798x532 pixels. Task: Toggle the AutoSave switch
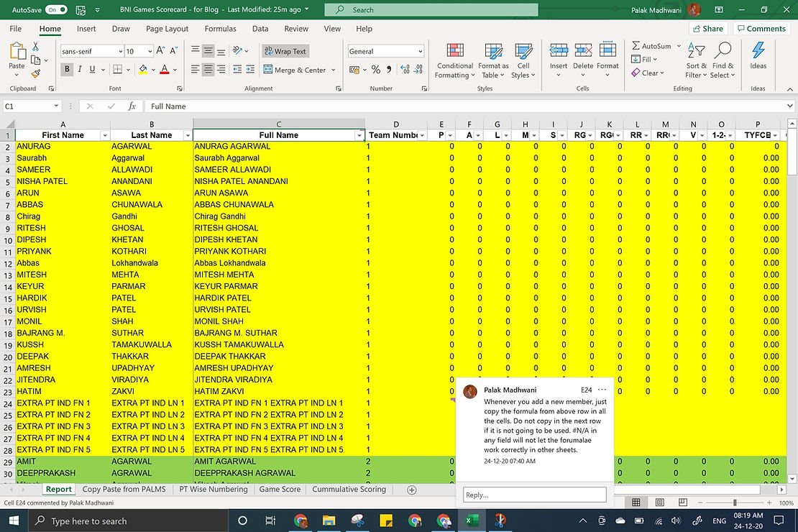(x=56, y=10)
